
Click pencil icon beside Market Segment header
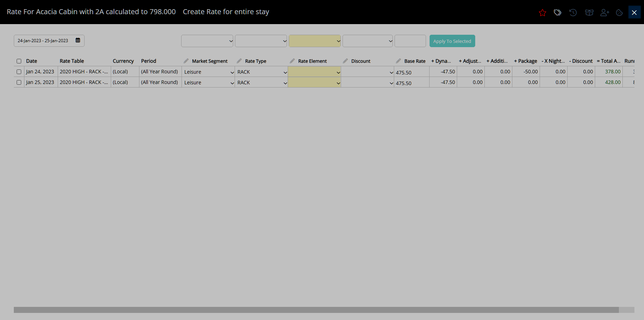tap(186, 61)
